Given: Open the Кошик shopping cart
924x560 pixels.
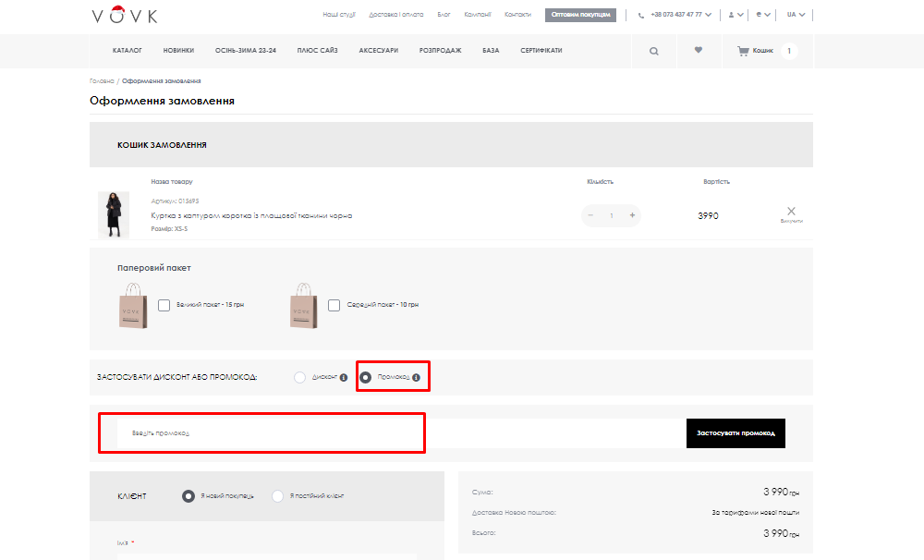Looking at the screenshot, I should 756,51.
